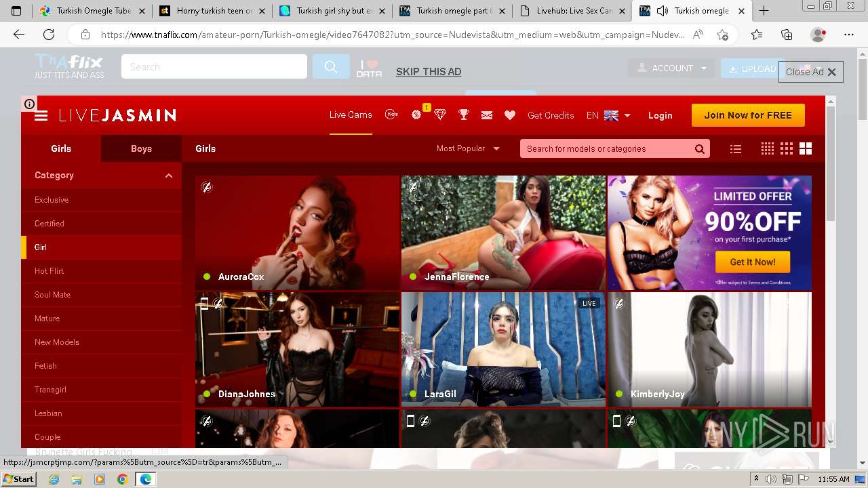This screenshot has height=488, width=868.
Task: Open the browser tab actions menu icon
Action: 16,11
